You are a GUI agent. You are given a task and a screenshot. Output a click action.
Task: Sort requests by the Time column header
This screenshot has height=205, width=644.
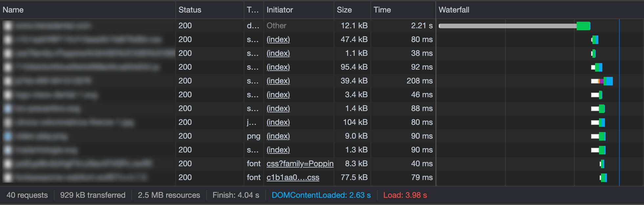(382, 10)
